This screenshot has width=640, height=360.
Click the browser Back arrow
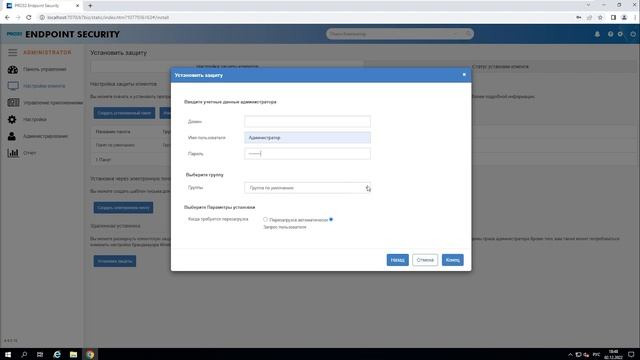coord(7,18)
